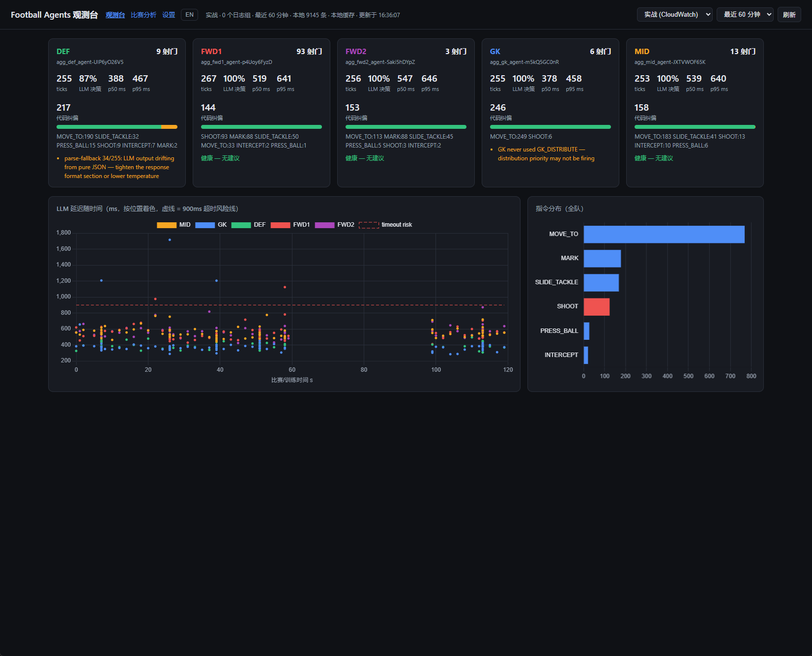Viewport: 812px width, 656px height.
Task: Click agent ID agg_fwd1_agent-p4Uoy6FyzD
Action: tap(236, 62)
